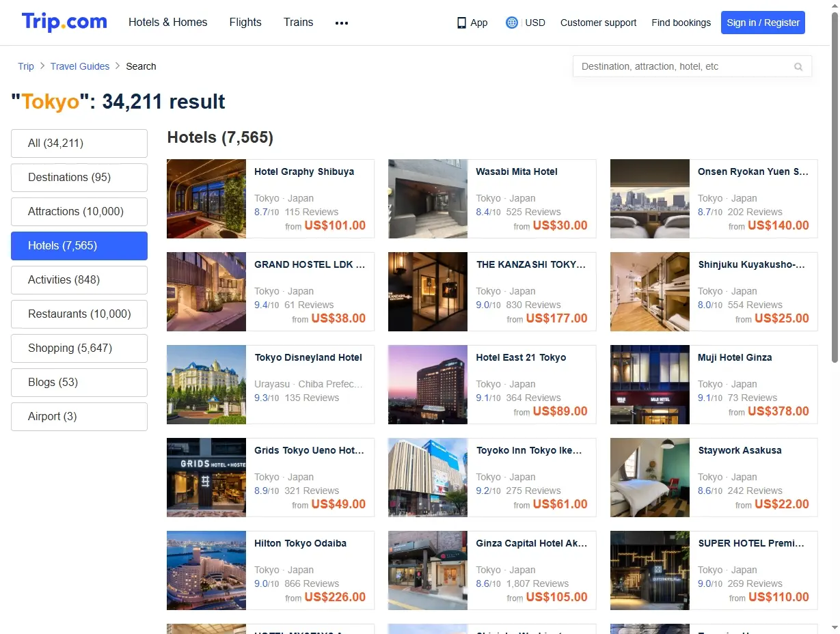Viewport: 840px width, 634px height.
Task: Select Blogs (53) filter
Action: coord(79,383)
